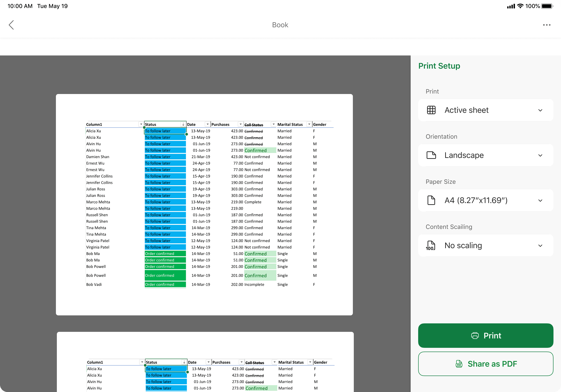Click the Share as PDF button
The image size is (561, 392).
pyautogui.click(x=486, y=364)
